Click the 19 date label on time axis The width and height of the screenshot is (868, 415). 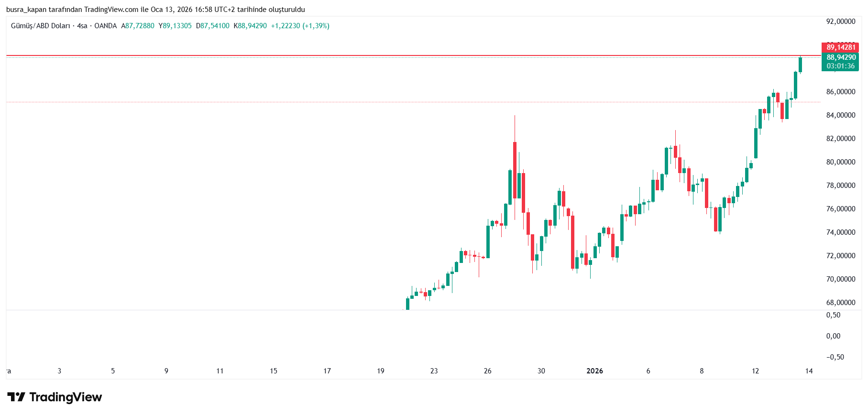[380, 371]
